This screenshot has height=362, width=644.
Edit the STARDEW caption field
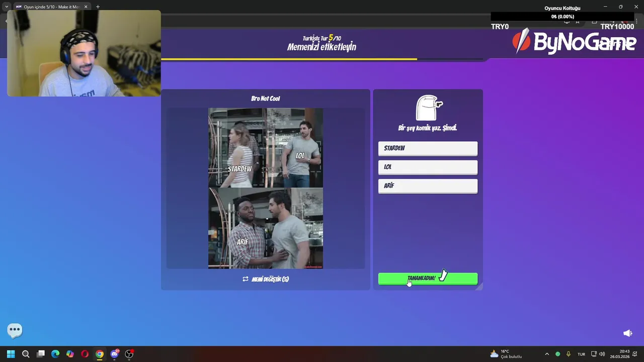428,148
